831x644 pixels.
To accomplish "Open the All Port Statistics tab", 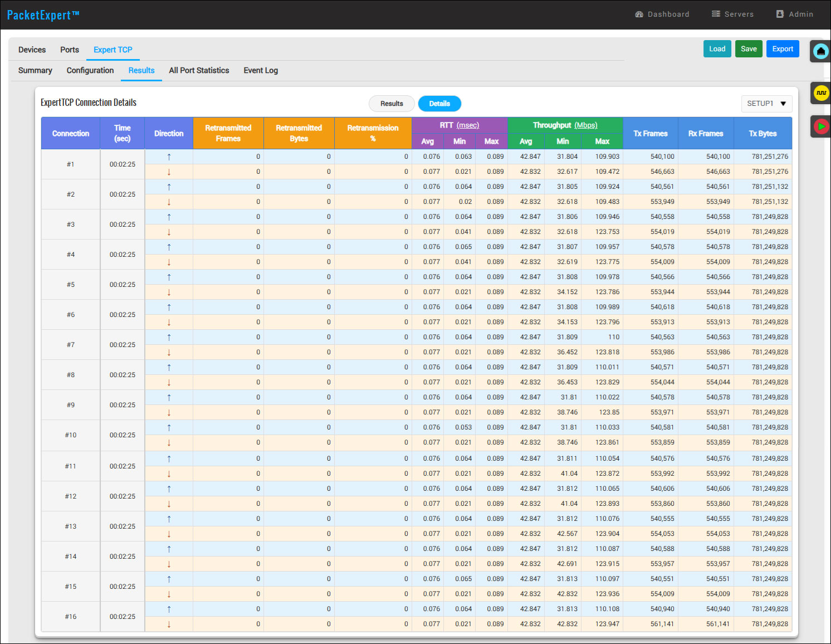I will point(199,70).
